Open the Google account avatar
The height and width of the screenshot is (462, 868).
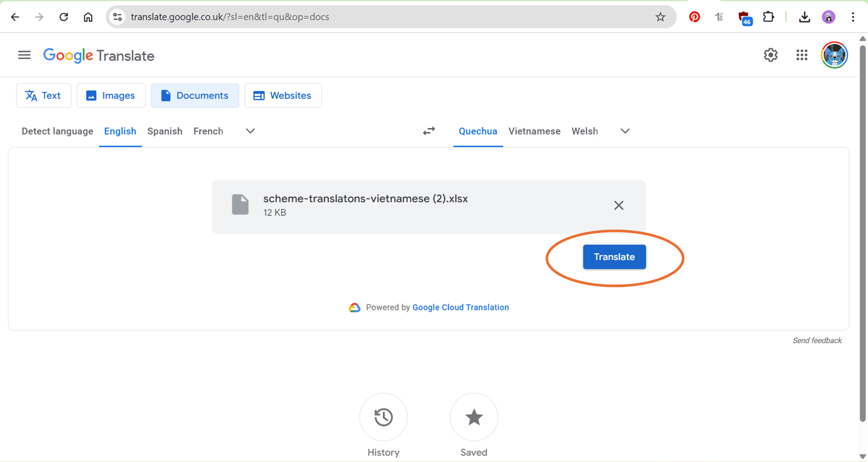click(834, 55)
